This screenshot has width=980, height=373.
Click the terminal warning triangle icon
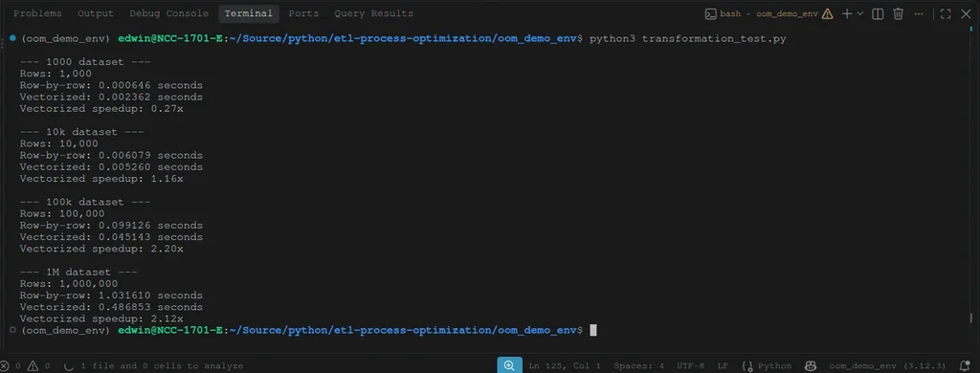coord(828,13)
